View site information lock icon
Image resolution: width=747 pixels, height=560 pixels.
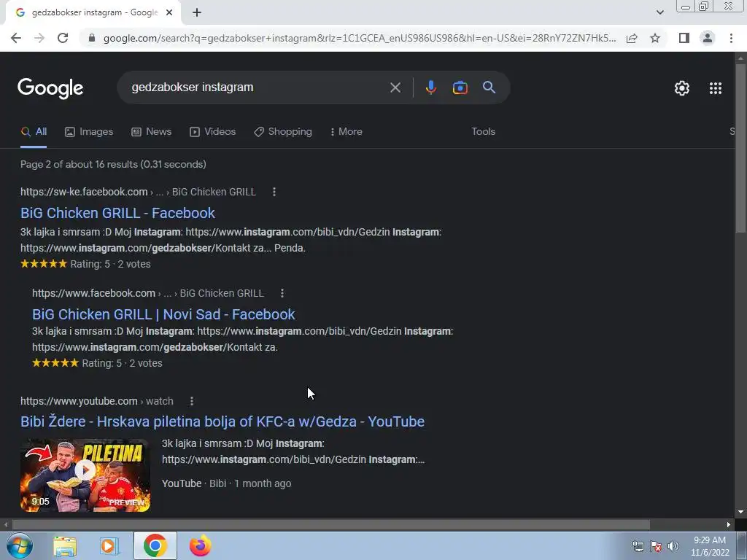pos(92,38)
